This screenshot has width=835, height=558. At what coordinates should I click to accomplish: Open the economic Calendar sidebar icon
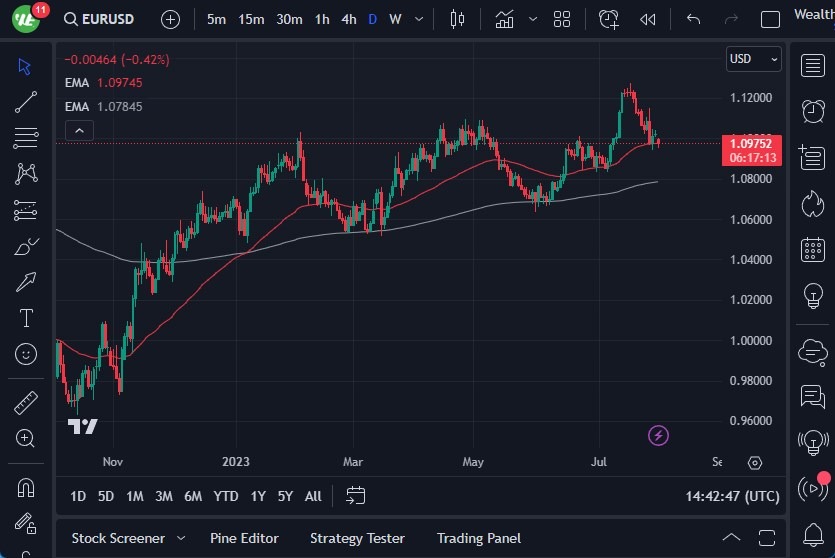(x=812, y=249)
